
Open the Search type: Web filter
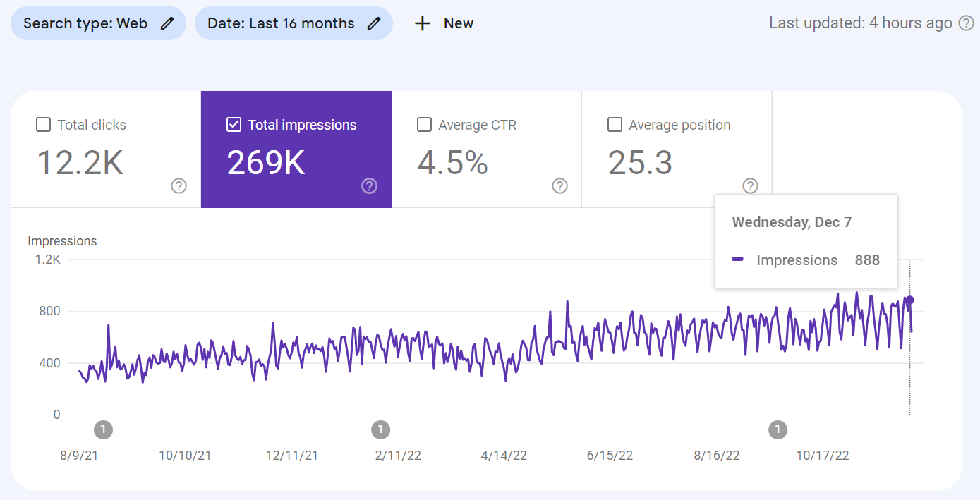tap(86, 23)
